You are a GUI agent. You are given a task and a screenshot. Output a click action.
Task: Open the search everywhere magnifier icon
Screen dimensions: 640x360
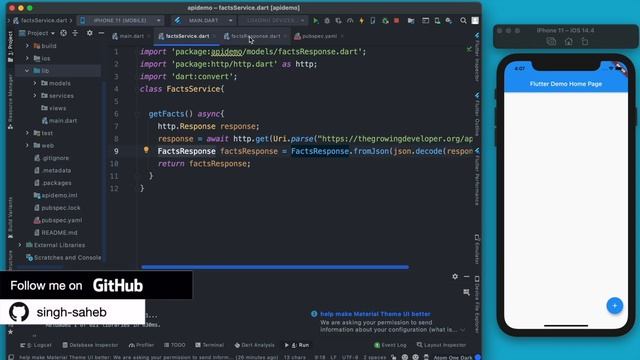coord(463,20)
